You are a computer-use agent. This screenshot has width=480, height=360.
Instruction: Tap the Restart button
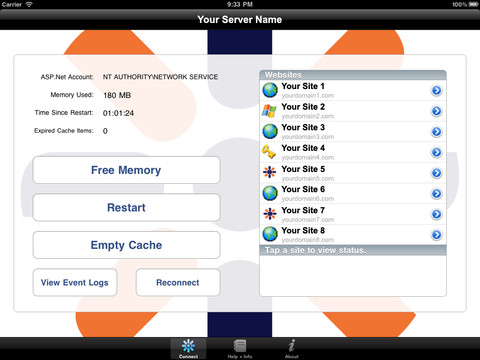coord(127,207)
